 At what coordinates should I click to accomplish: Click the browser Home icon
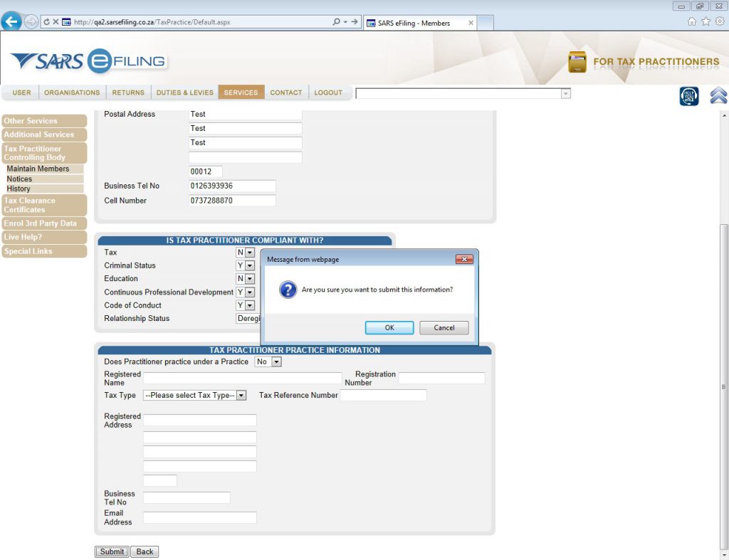[691, 22]
